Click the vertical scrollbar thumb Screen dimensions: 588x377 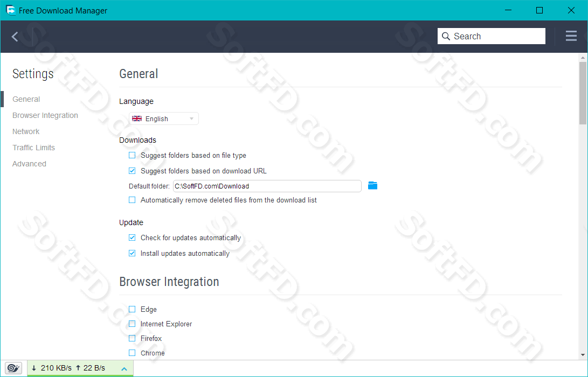(583, 93)
